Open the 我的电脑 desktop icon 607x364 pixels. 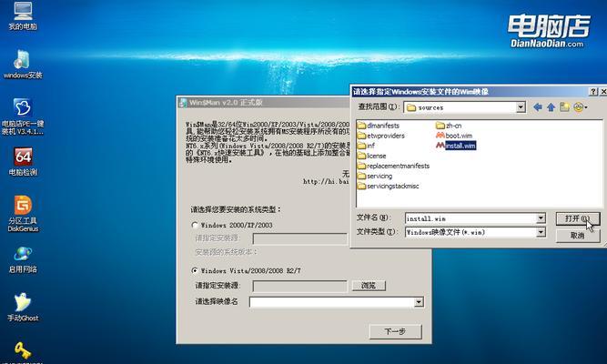[x=23, y=15]
